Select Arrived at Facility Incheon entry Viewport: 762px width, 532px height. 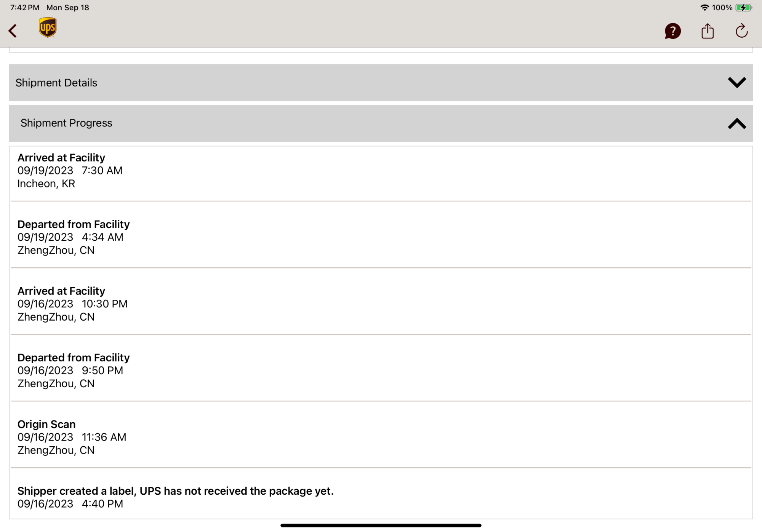point(381,174)
